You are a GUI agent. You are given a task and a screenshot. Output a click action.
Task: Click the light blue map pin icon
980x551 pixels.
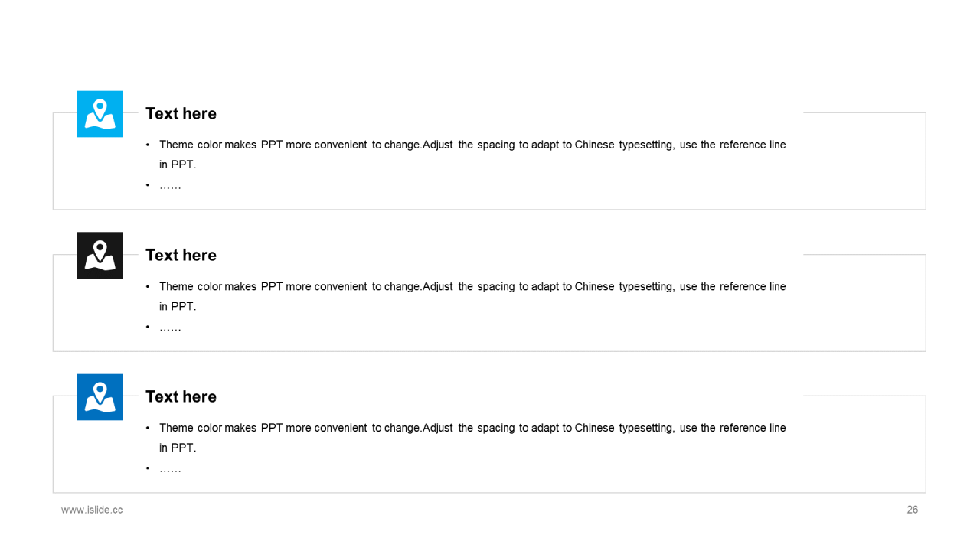(x=100, y=114)
